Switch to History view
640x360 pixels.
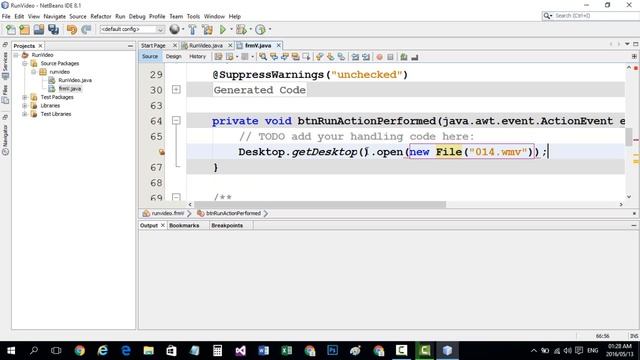click(198, 56)
